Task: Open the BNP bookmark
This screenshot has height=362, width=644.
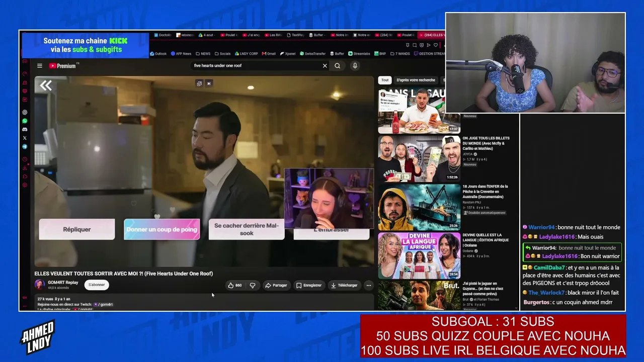Action: coord(380,54)
